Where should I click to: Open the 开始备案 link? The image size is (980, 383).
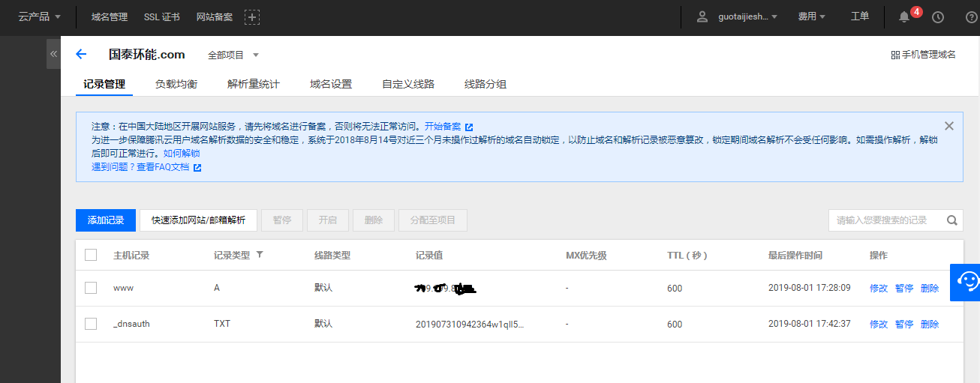443,127
